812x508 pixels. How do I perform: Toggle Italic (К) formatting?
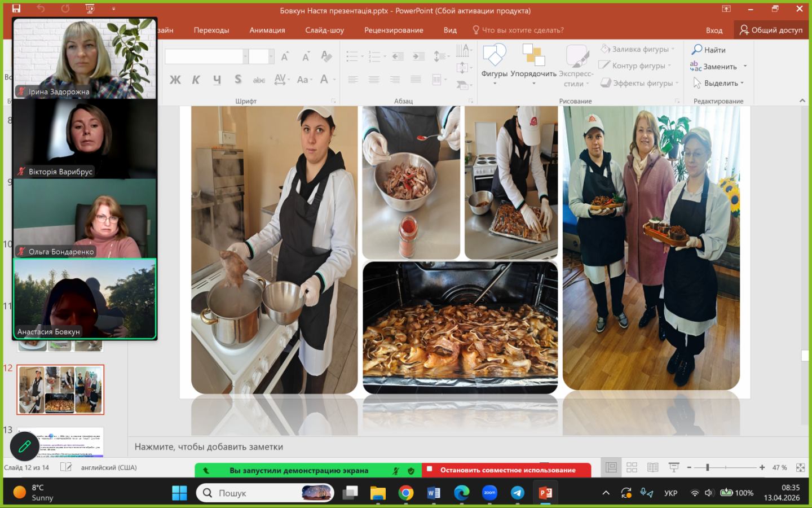196,80
